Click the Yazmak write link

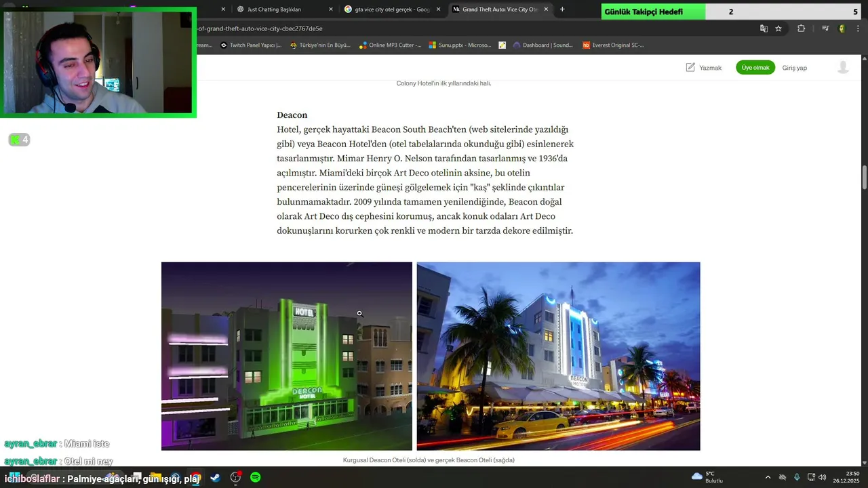710,68
